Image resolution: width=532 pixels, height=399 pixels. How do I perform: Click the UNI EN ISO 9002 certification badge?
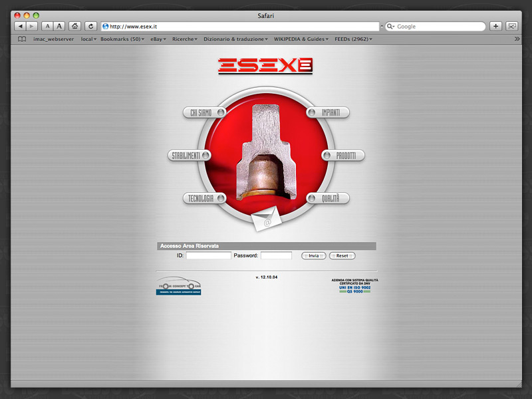[x=355, y=286]
